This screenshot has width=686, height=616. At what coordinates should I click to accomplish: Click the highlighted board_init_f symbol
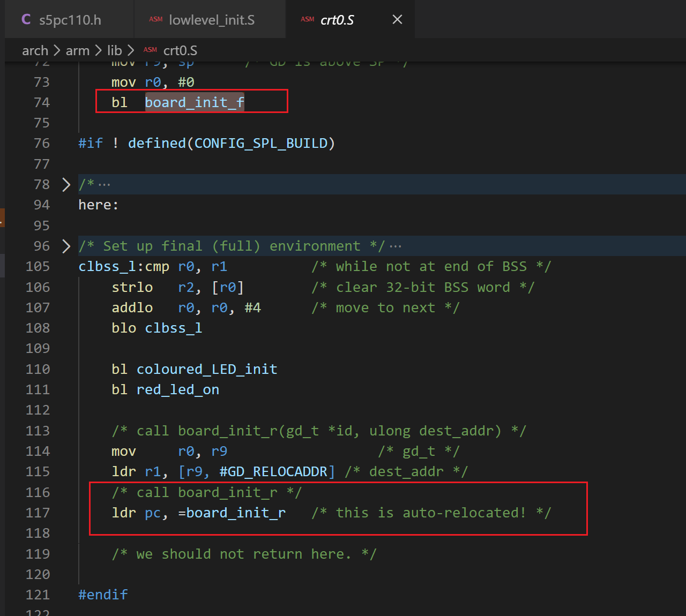[195, 102]
